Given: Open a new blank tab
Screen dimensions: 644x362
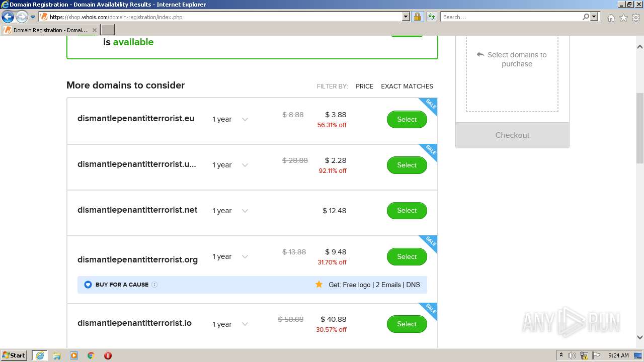Looking at the screenshot, I should [108, 30].
